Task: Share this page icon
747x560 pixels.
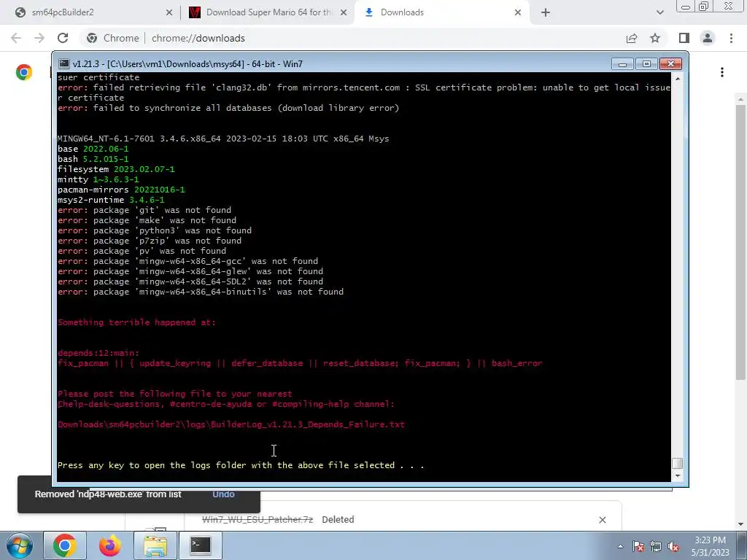Action: [x=632, y=38]
